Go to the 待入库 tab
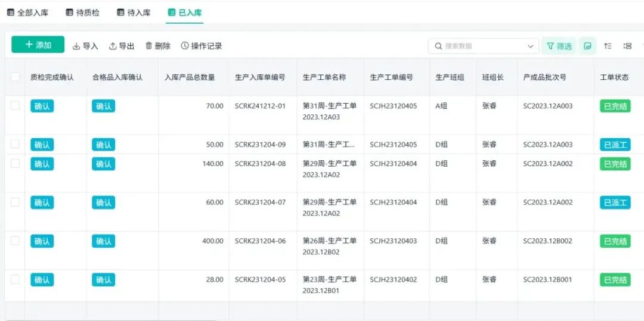 click(x=134, y=13)
